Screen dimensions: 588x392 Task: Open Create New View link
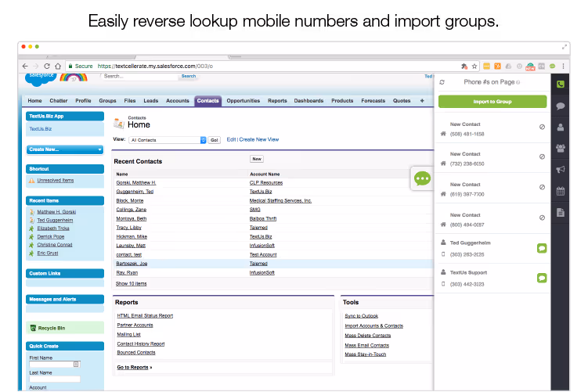coord(258,139)
